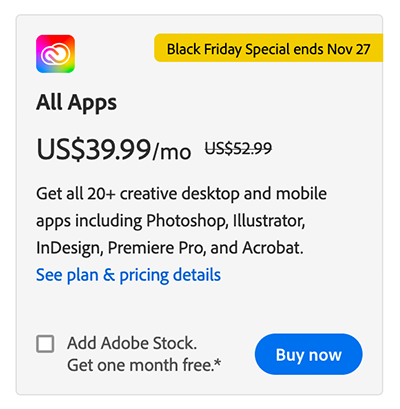Click the crossed-out US$52.99 original price
This screenshot has height=409, width=400.
click(x=238, y=148)
